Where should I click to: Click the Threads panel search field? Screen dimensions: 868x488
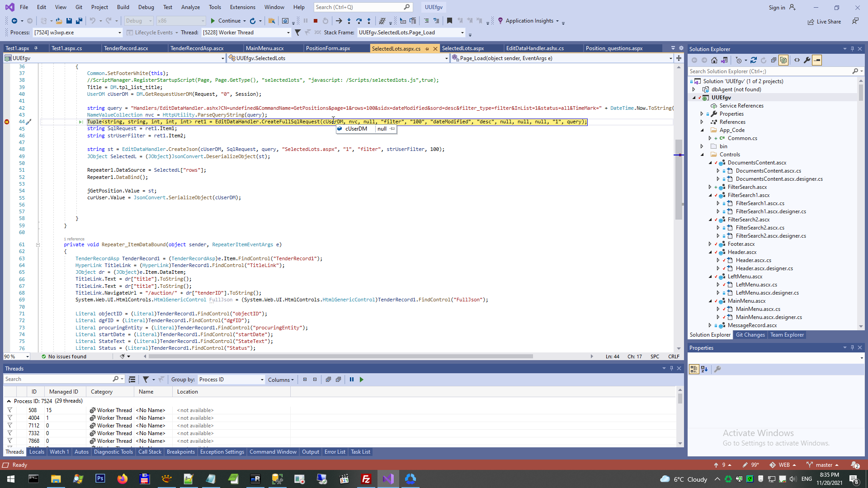click(59, 380)
